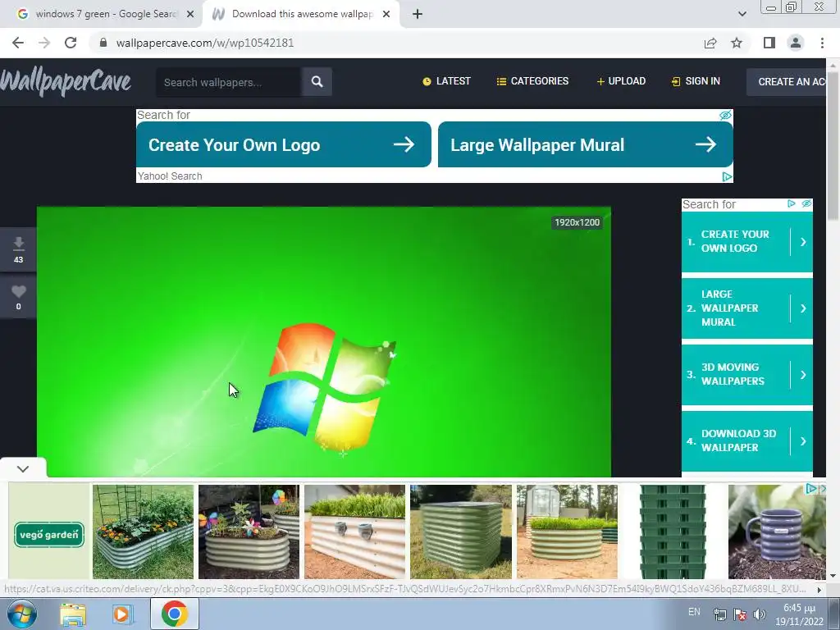Click Create Your Own Logo banner ad
Image resolution: width=840 pixels, height=630 pixels.
point(283,144)
